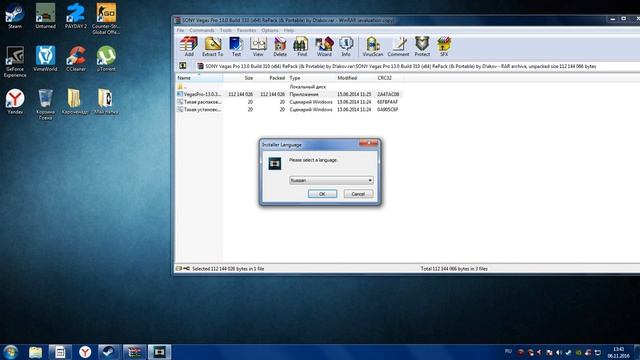Click the parent folder '..' row
Screen dimensions: 640x360
click(288, 87)
